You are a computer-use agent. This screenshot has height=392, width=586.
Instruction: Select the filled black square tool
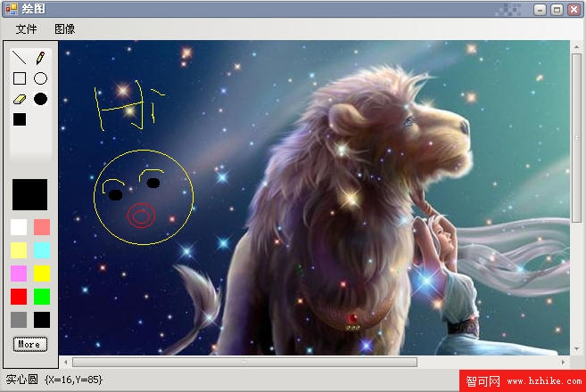coord(20,119)
